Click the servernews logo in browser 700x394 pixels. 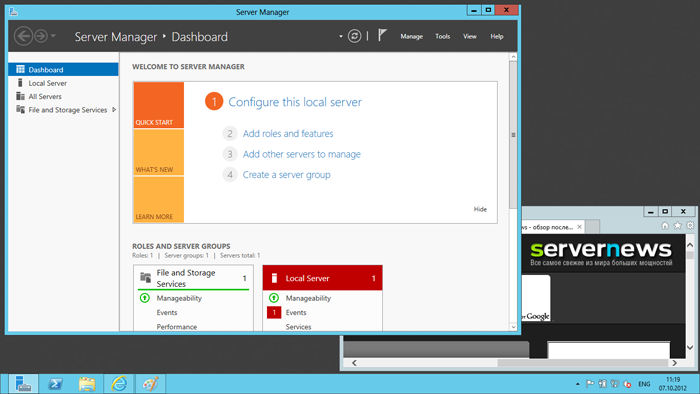coord(601,249)
